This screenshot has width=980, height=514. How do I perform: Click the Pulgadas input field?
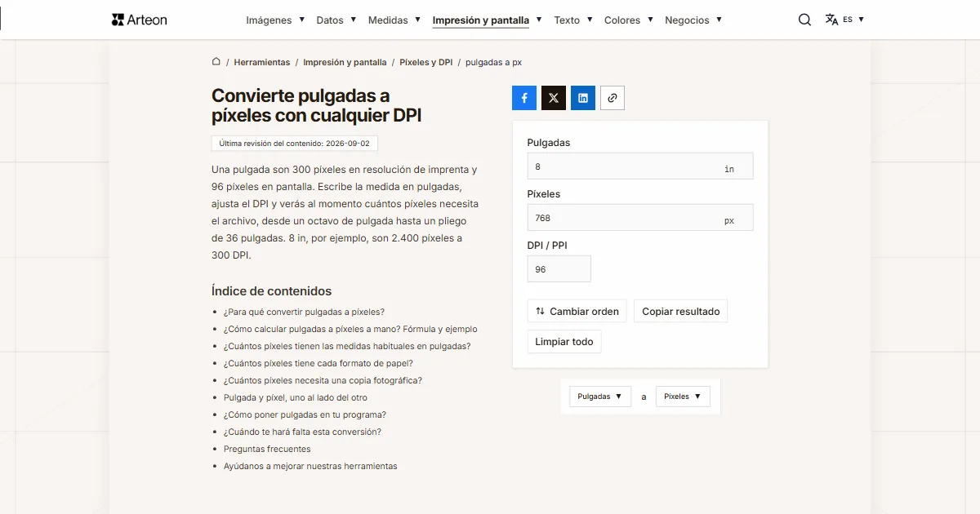pyautogui.click(x=640, y=166)
